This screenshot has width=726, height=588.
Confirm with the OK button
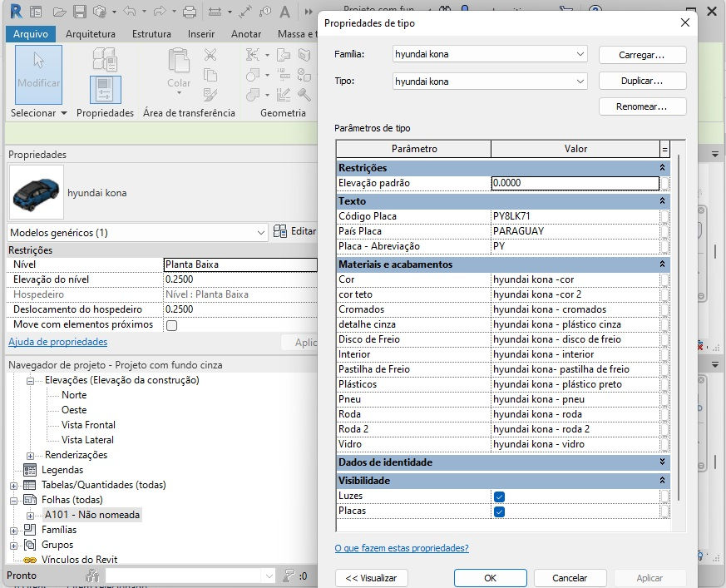tap(491, 578)
